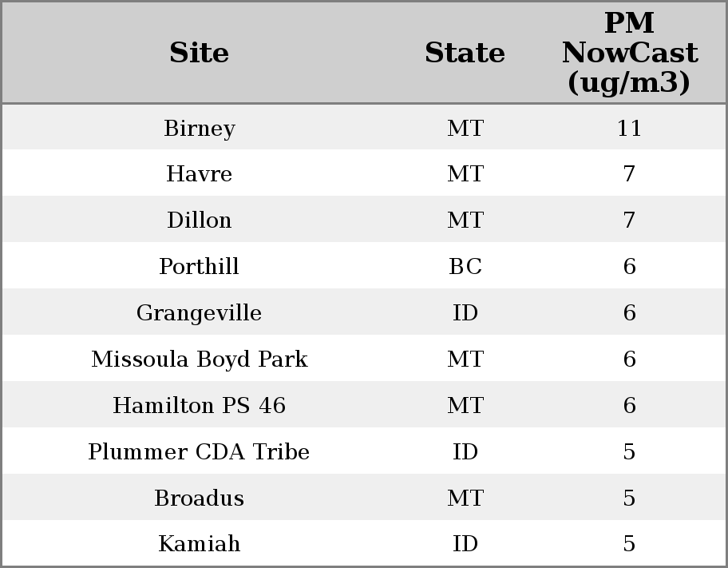Click the Broadus site name
Screen dimensions: 728x568
click(199, 498)
